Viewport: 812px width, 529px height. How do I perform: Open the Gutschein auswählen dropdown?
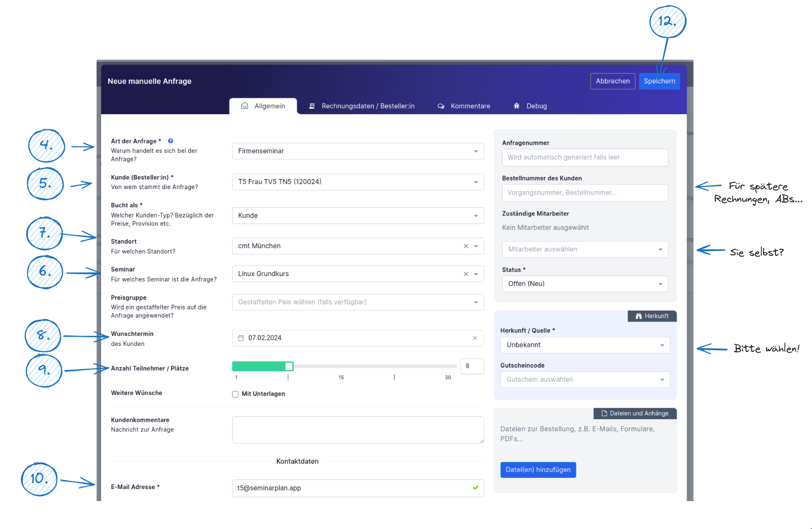click(x=585, y=380)
